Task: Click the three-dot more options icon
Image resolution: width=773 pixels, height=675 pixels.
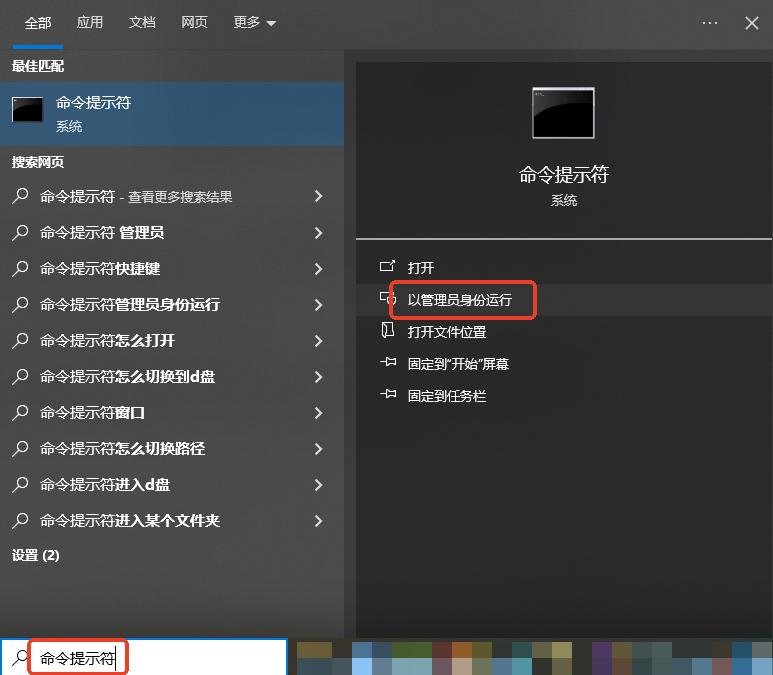Action: 710,23
